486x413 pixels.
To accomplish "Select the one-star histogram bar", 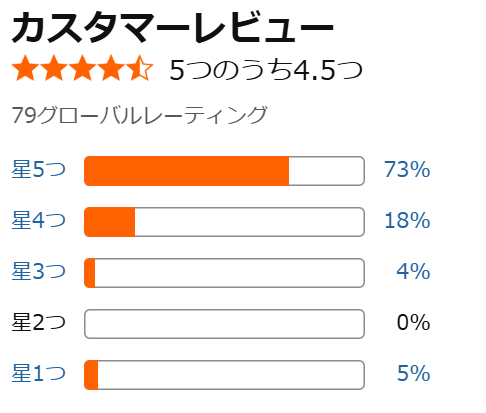I will (224, 375).
